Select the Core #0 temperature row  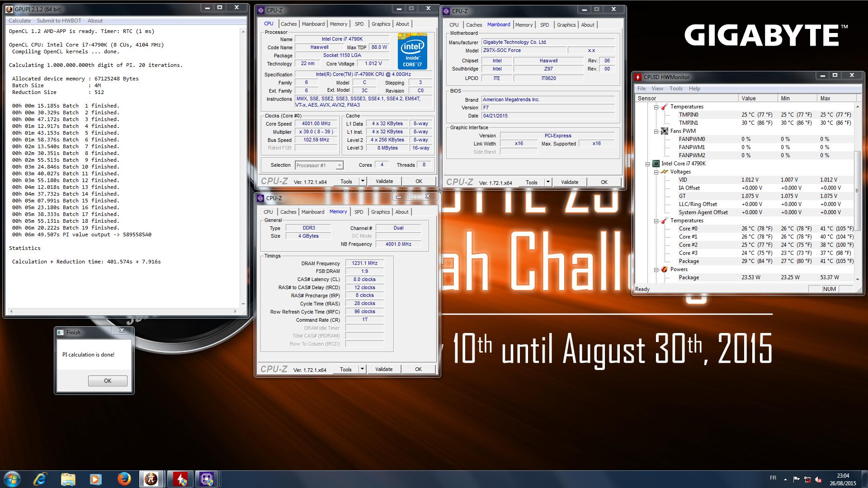point(744,229)
